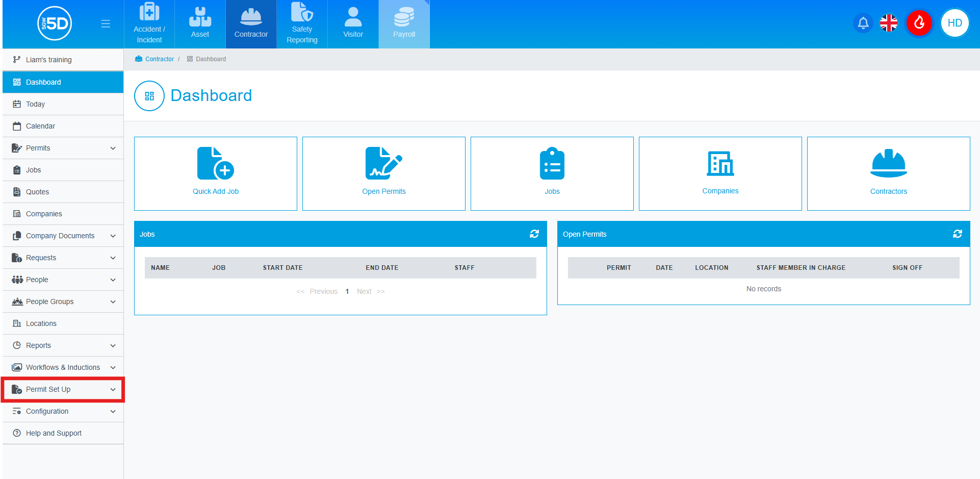This screenshot has width=980, height=479.
Task: Select Calendar in the sidebar
Action: click(40, 127)
